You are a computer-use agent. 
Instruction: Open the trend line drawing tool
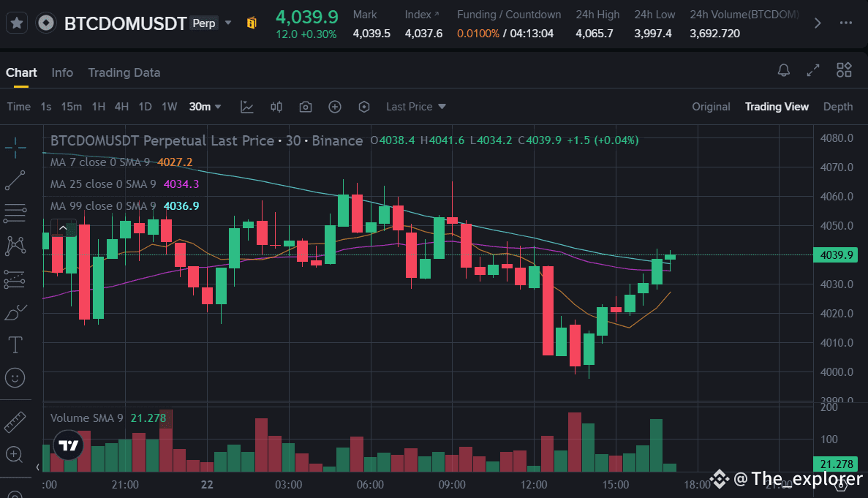(15, 180)
